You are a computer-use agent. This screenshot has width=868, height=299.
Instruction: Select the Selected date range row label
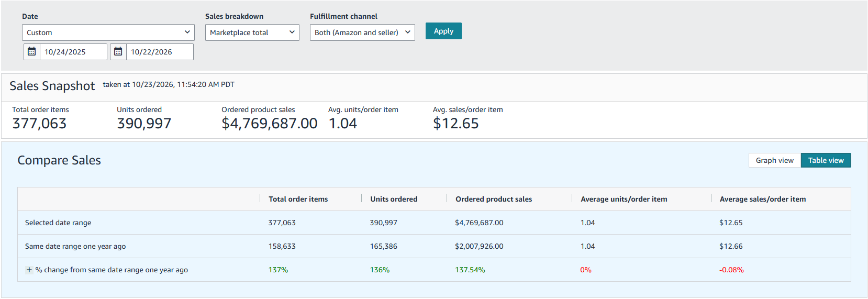(58, 223)
